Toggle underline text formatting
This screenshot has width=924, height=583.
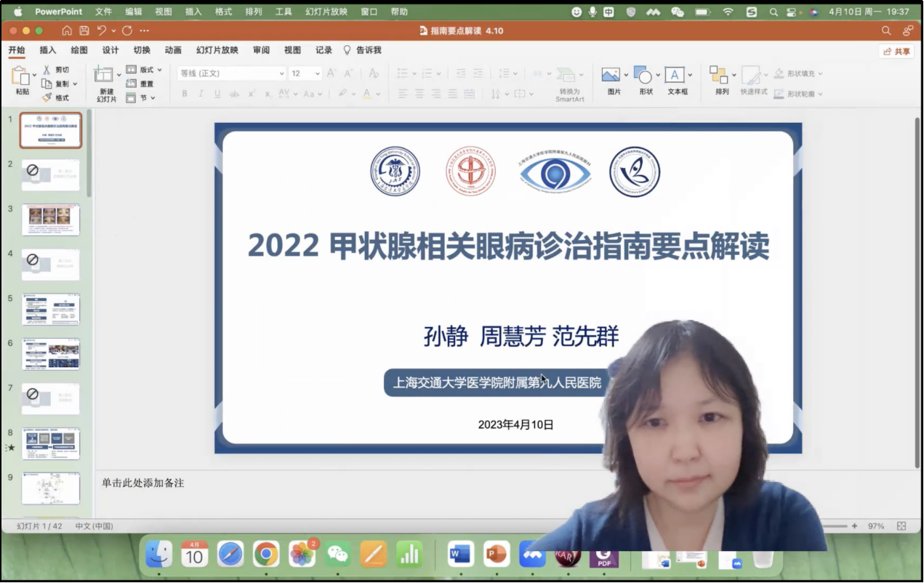pos(217,94)
